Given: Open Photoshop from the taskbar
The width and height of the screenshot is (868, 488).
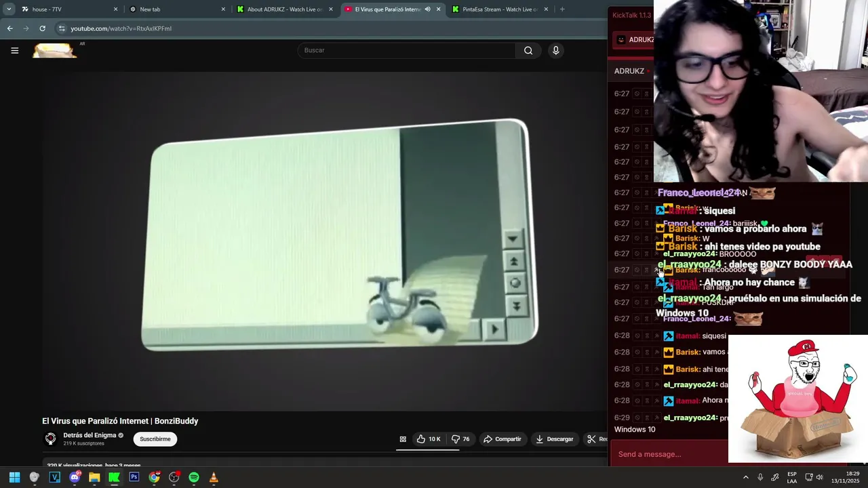Looking at the screenshot, I should tap(134, 477).
